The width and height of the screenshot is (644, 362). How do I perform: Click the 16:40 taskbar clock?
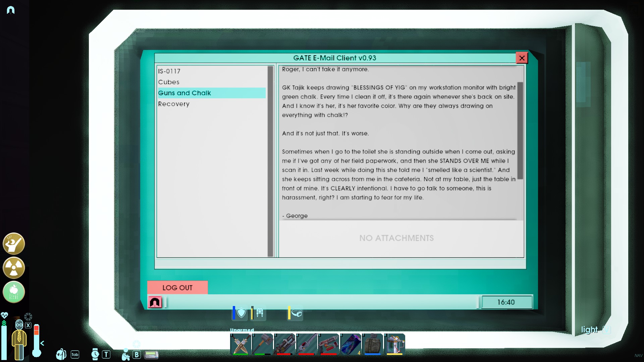tap(506, 302)
